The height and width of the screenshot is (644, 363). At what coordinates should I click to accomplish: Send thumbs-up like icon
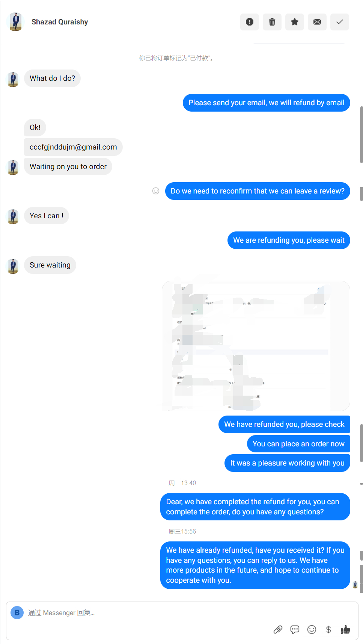tap(345, 629)
